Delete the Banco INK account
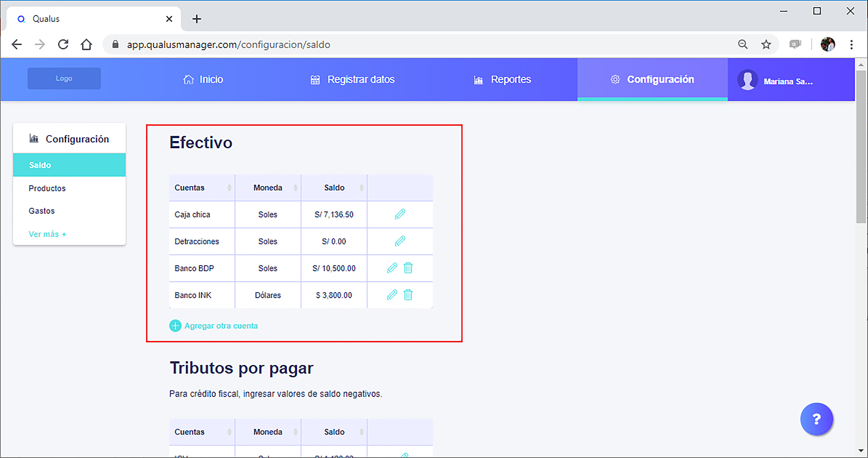Viewport: 868px width, 458px height. 408,295
